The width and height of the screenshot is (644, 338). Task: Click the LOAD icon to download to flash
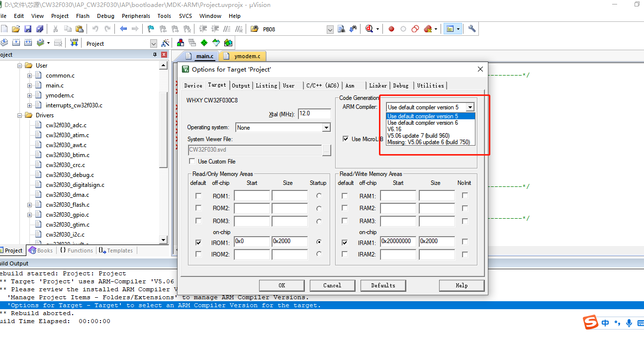(x=74, y=43)
